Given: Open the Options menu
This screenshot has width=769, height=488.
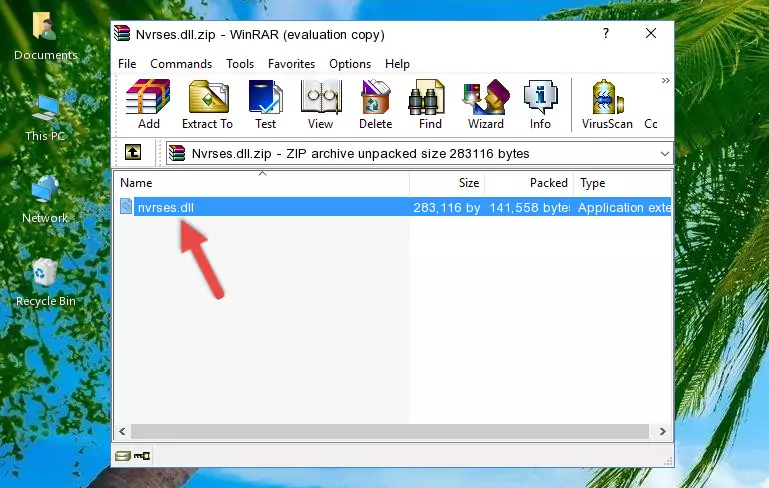Looking at the screenshot, I should [350, 64].
